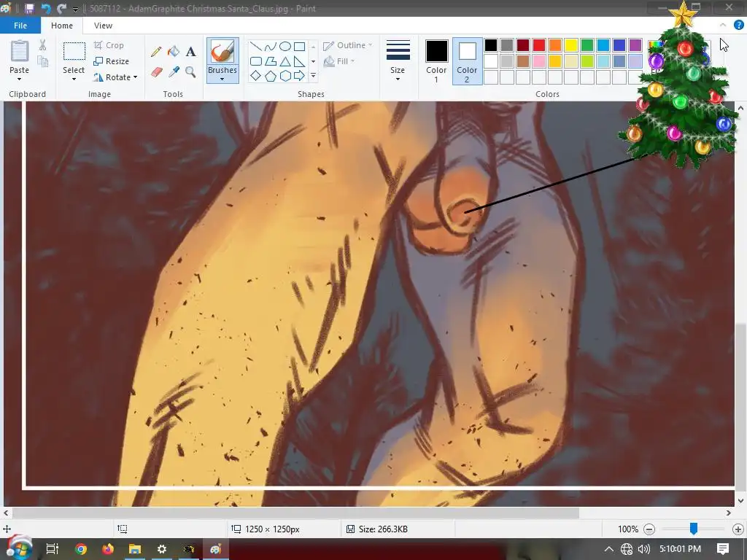Screen dimensions: 747x560
Task: Select the Magnifier tool
Action: (x=190, y=72)
